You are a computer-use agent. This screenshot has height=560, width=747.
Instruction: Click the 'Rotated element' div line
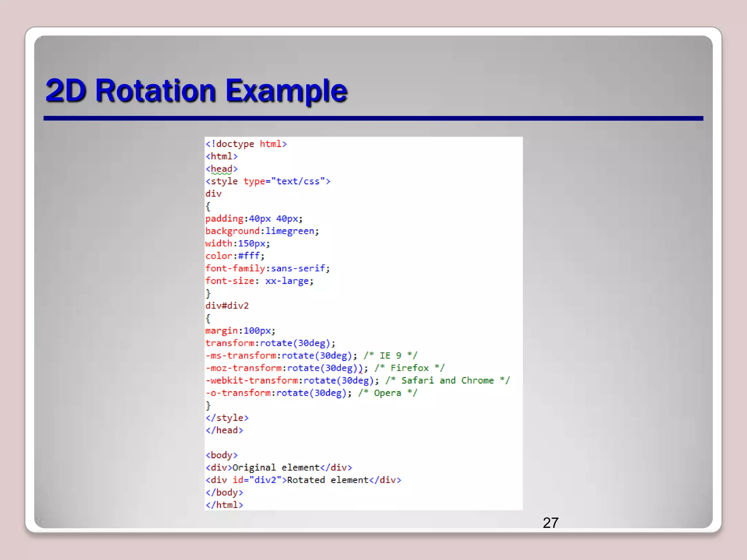coord(303,480)
